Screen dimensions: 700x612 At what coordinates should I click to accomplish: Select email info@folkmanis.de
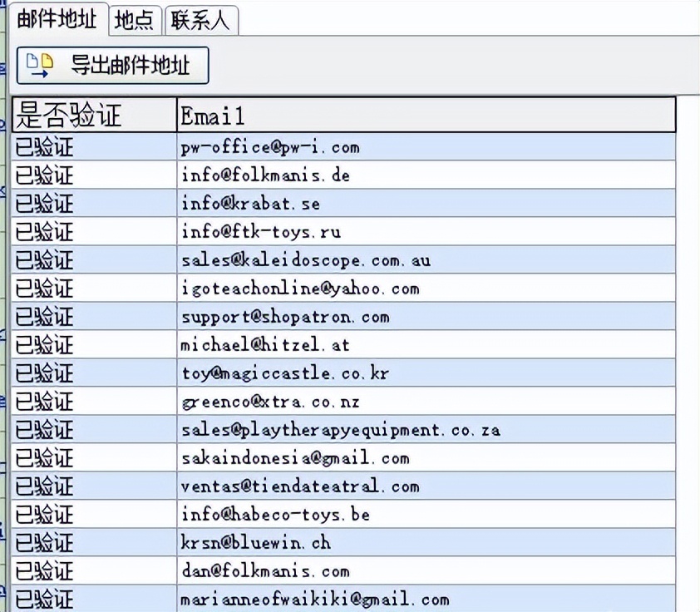click(265, 175)
